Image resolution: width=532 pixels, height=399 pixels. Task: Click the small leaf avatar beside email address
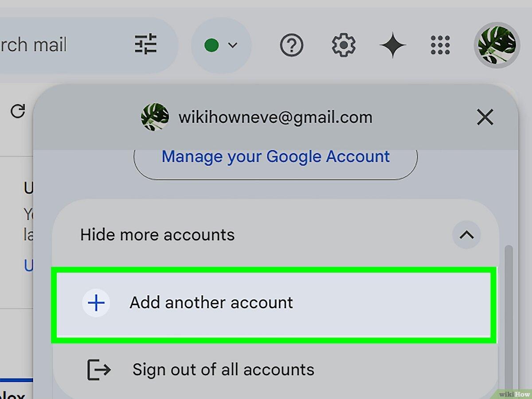pos(155,117)
